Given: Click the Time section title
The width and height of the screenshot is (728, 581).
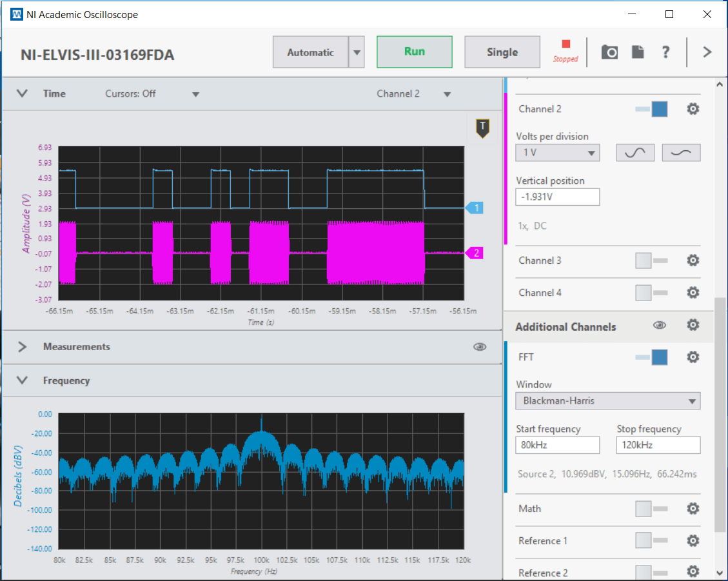Looking at the screenshot, I should tap(54, 94).
